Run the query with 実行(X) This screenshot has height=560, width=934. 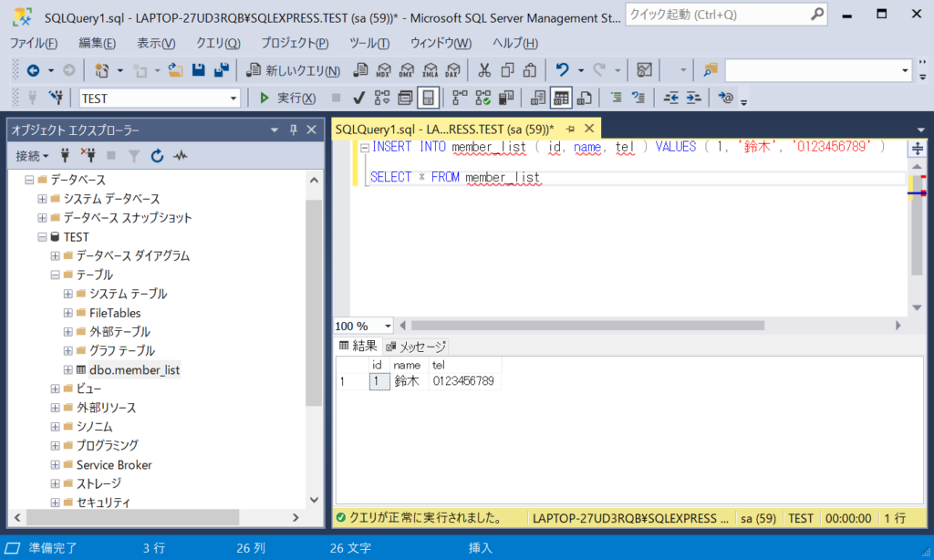pos(287,98)
